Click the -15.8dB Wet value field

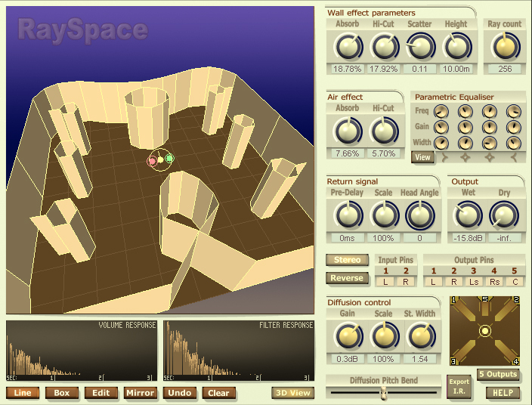469,238
